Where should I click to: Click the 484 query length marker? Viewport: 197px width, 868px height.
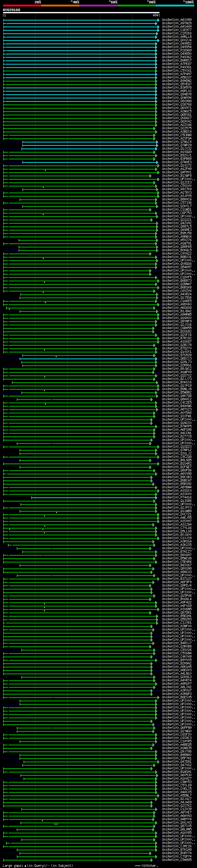click(155, 15)
